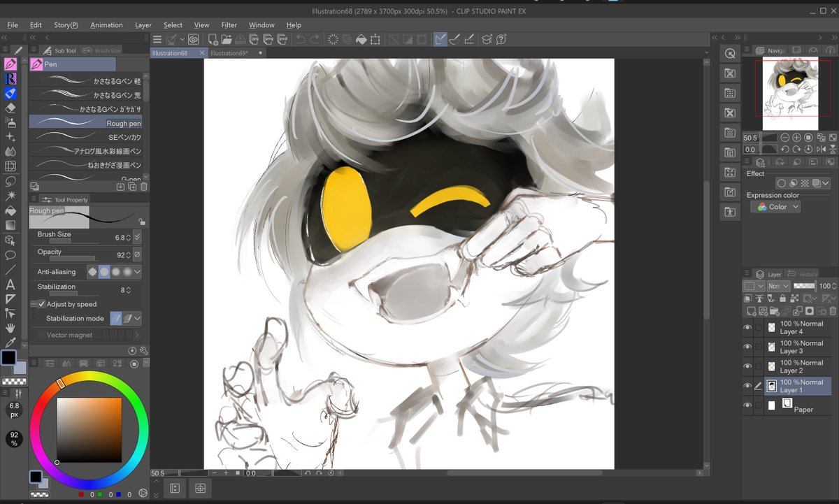Switch to the History panel tab
Screen dimensions: 839x504
coord(803,274)
